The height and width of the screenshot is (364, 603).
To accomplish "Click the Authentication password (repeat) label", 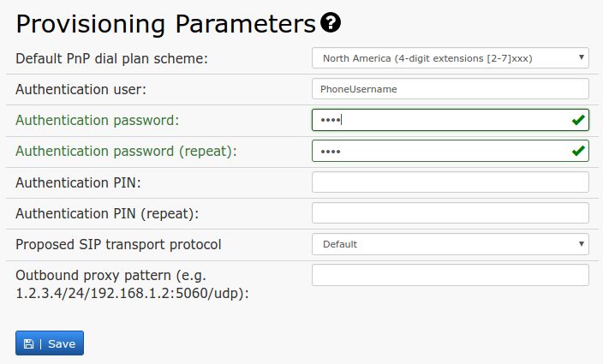I will 126,152.
